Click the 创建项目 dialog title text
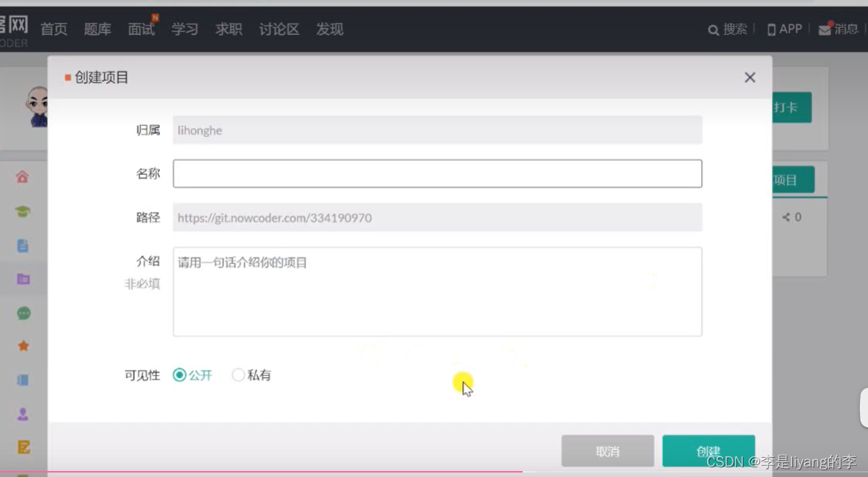 click(101, 77)
